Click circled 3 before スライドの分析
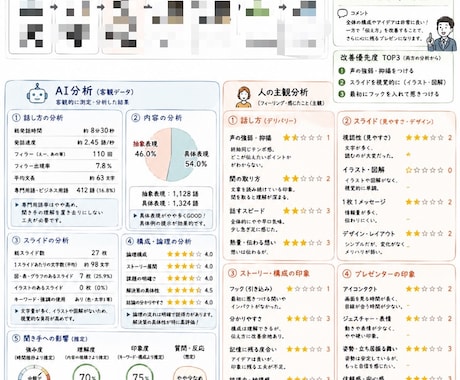The width and height of the screenshot is (460, 380). 16,240
